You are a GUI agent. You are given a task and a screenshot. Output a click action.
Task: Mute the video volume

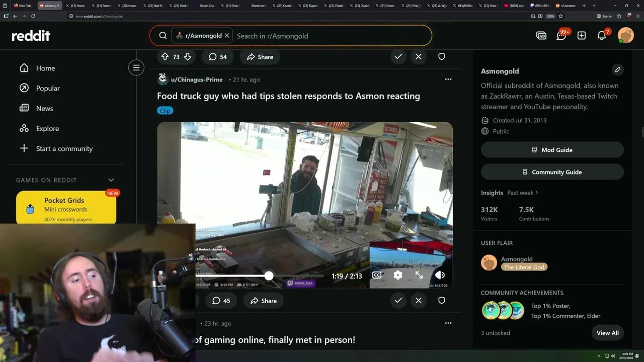click(x=440, y=275)
